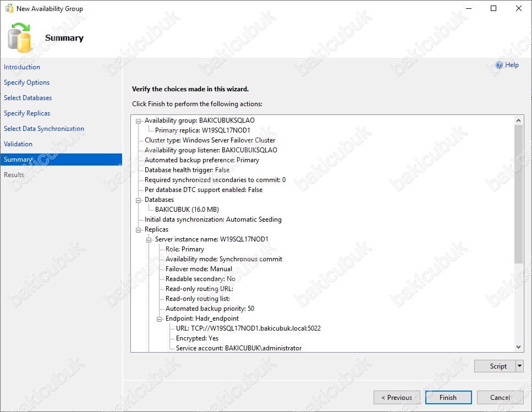This screenshot has width=532, height=412.
Task: Select 'BAKICUBUK (16.0 MB)' database row
Action: pos(187,210)
